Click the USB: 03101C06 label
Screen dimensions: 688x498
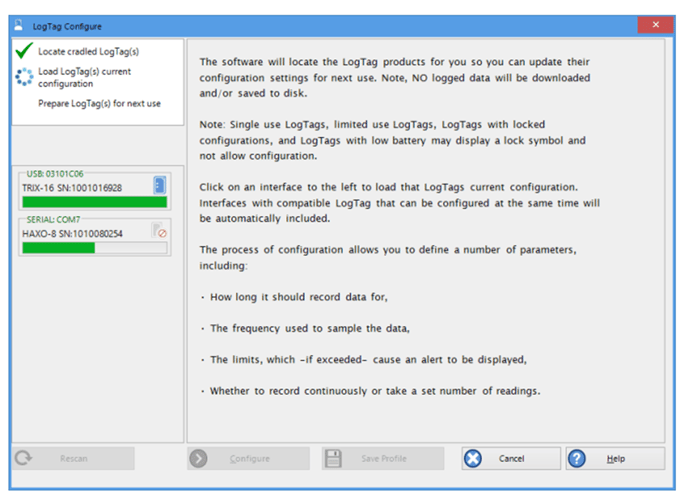pyautogui.click(x=54, y=174)
